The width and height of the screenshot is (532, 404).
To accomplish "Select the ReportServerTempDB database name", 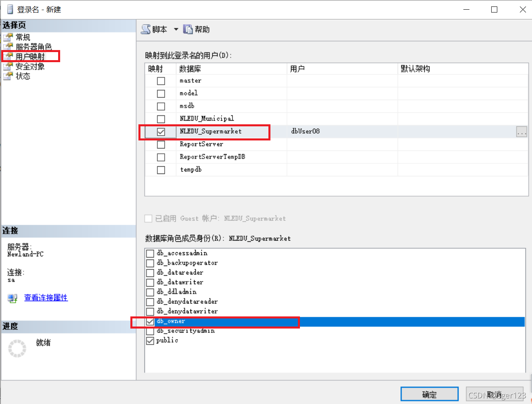I will tap(212, 157).
